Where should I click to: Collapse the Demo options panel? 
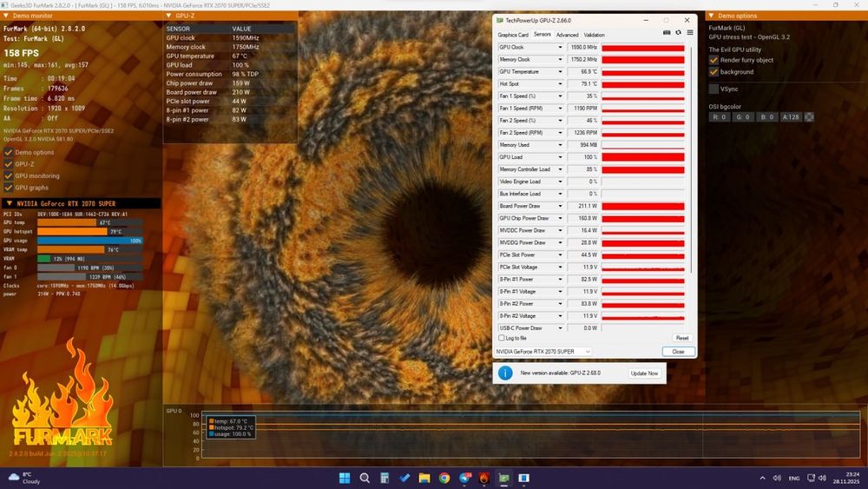click(712, 16)
